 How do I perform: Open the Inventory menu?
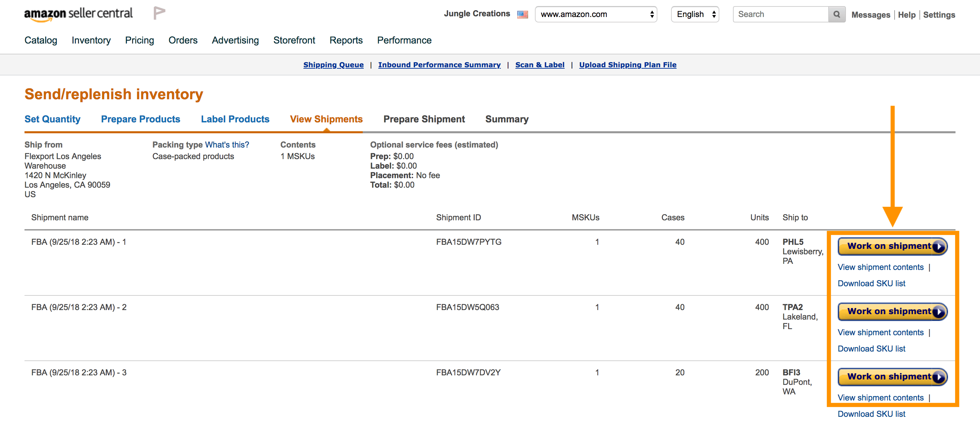(x=91, y=40)
